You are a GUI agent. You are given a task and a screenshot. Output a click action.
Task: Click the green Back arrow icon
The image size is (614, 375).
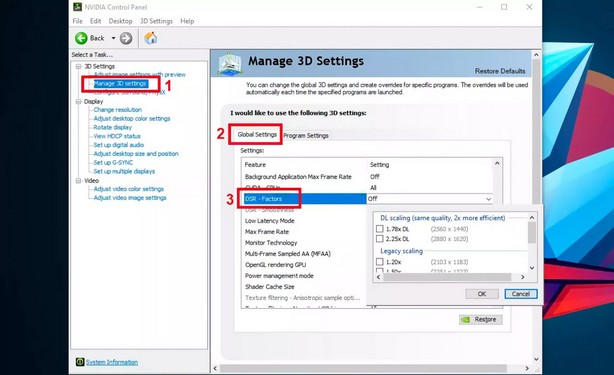(x=81, y=38)
